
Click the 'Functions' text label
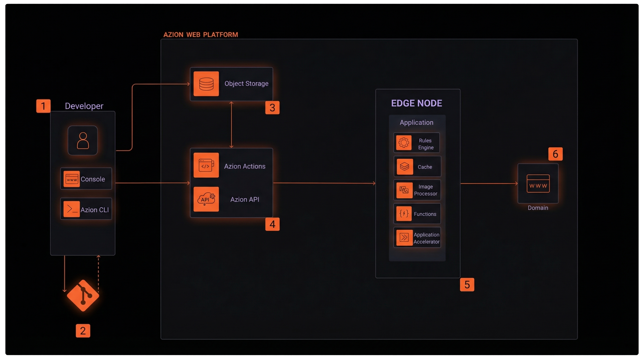coord(425,214)
